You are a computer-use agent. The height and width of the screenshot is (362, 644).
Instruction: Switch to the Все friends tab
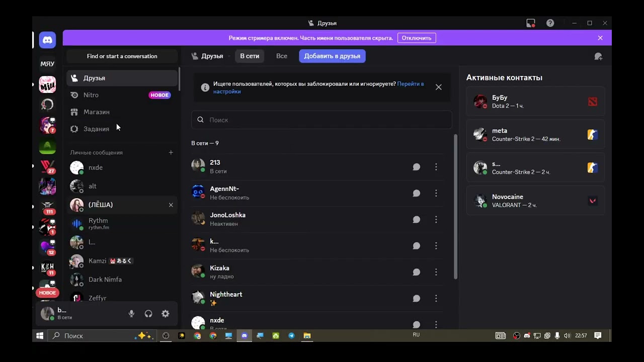(x=282, y=56)
